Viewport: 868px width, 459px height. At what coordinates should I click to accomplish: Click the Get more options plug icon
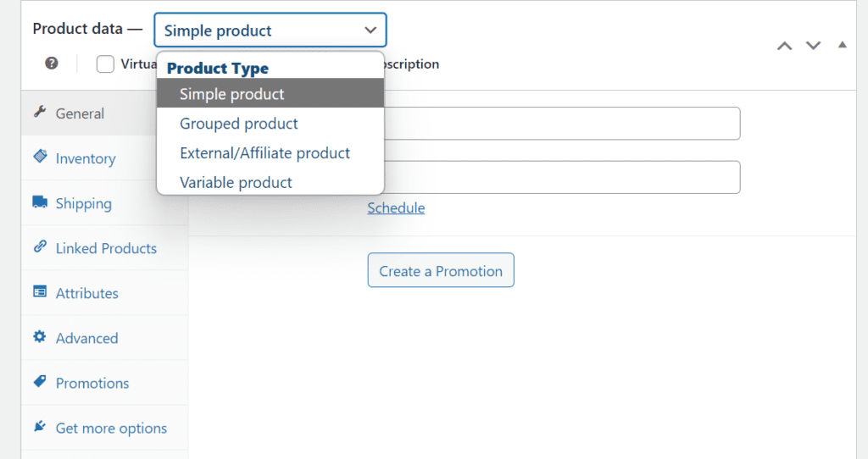point(40,426)
